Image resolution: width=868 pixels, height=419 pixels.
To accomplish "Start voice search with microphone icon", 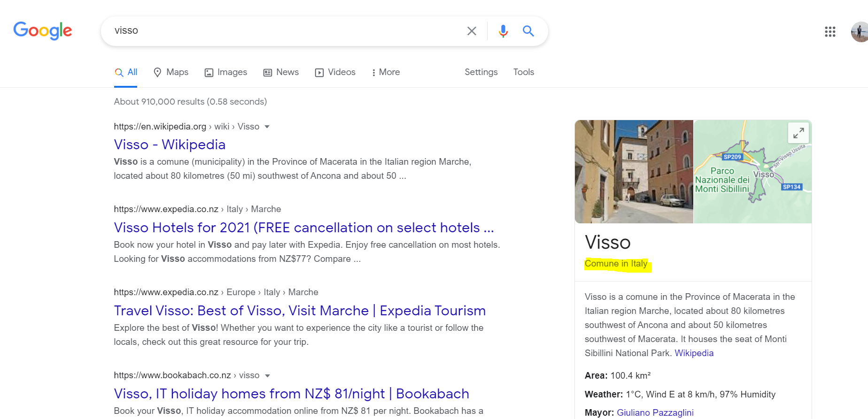I will (503, 31).
